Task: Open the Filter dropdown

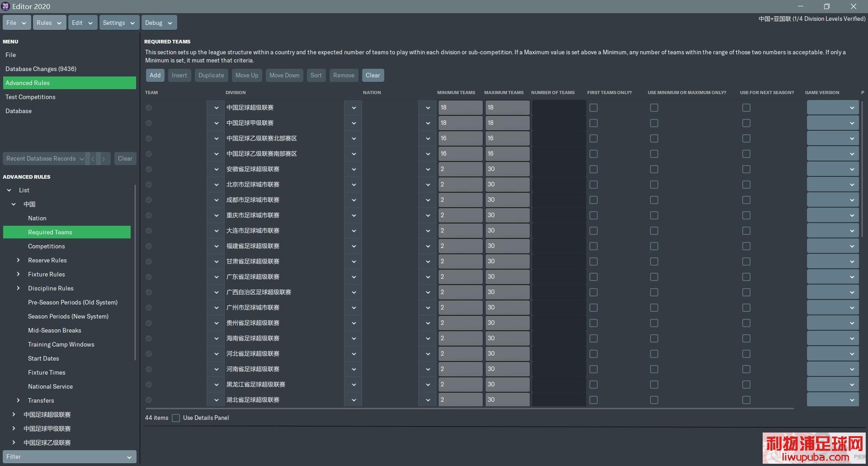Action: coord(69,457)
